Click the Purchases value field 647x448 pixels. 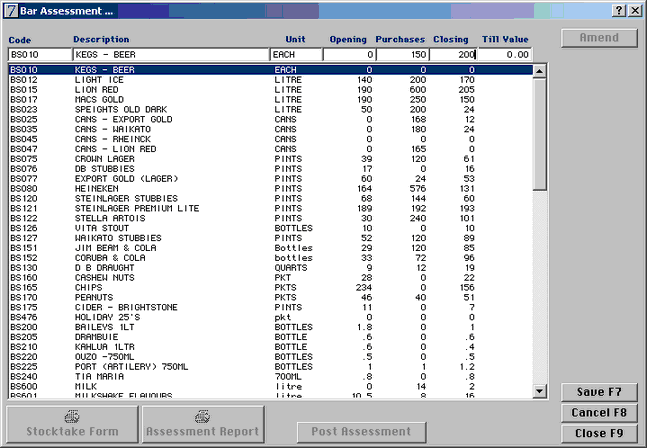402,54
